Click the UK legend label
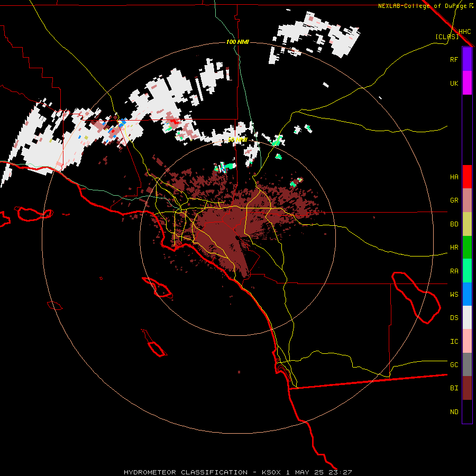476x476 pixels. coord(454,83)
